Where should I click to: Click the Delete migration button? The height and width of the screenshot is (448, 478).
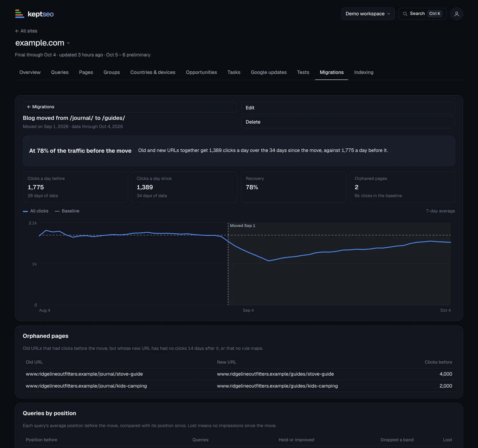click(x=348, y=122)
